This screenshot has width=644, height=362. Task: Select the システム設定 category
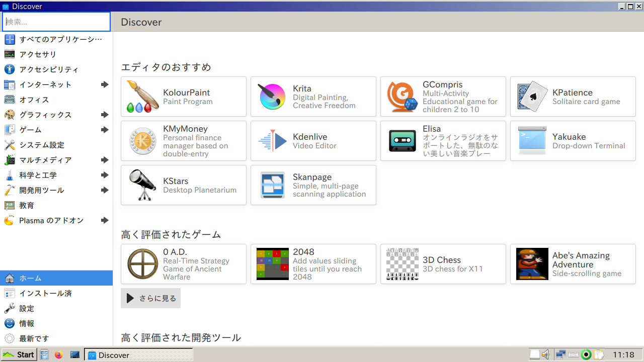tap(56, 145)
